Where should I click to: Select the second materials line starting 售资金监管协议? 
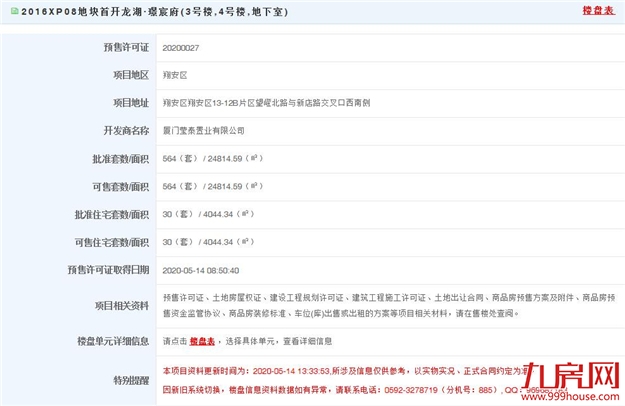(x=341, y=314)
